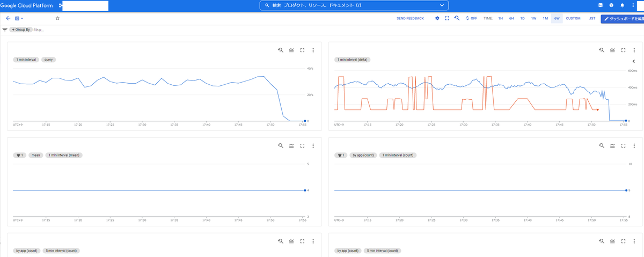The image size is (644, 257).
Task: Toggle legend on the query chart
Action: 291,50
